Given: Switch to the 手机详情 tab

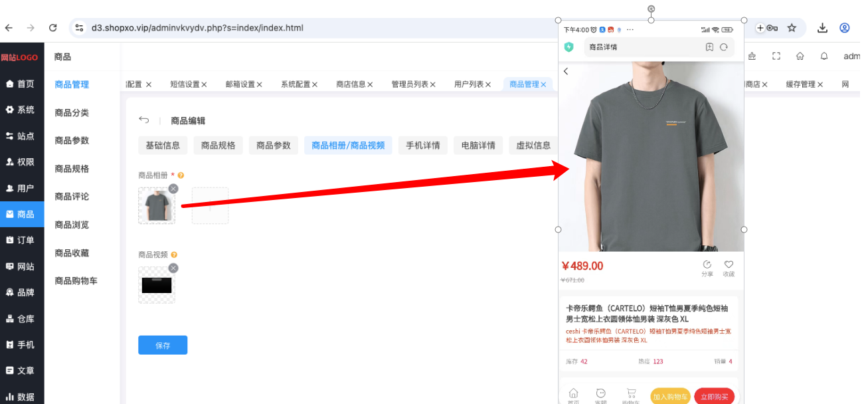Looking at the screenshot, I should [x=423, y=146].
